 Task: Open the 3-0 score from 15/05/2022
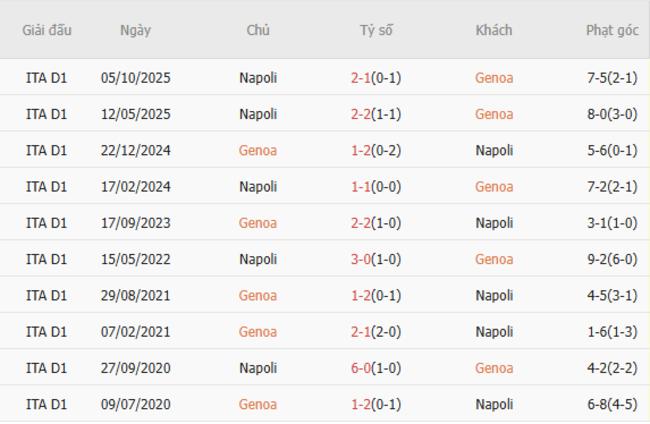361,259
